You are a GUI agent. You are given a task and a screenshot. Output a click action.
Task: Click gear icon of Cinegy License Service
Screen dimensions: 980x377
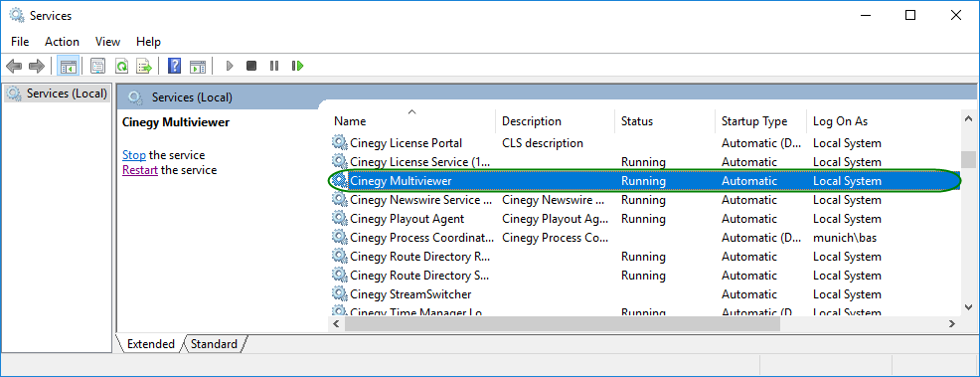[x=339, y=161]
